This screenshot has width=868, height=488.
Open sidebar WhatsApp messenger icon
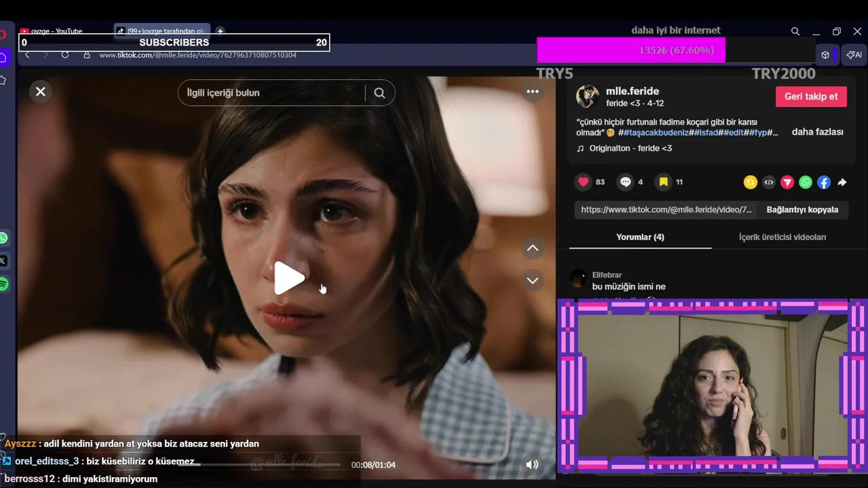[3, 238]
